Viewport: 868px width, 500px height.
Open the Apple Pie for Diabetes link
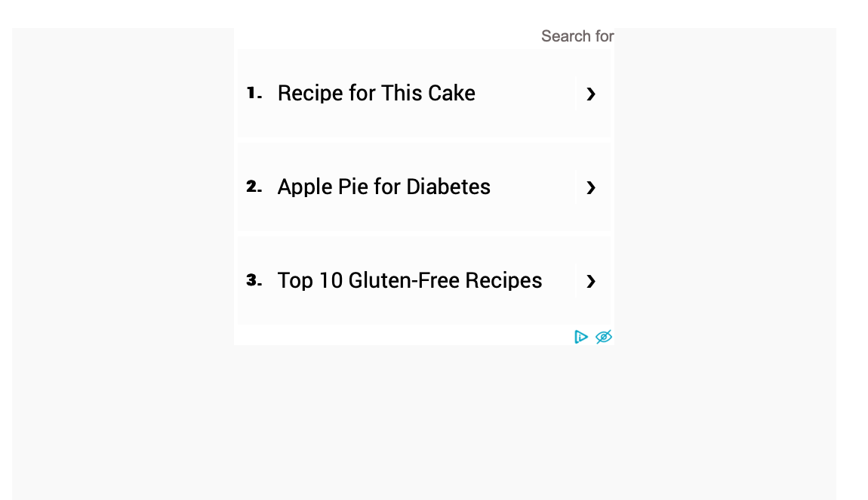pyautogui.click(x=383, y=187)
